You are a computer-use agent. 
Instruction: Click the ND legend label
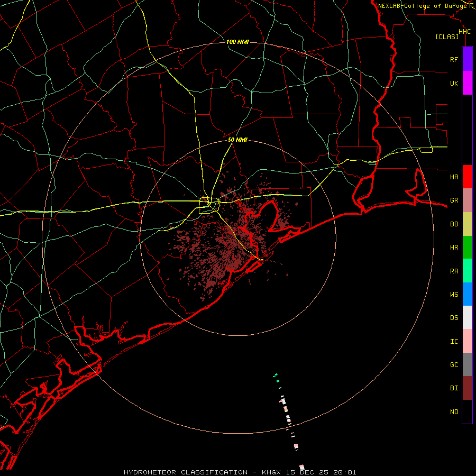pyautogui.click(x=454, y=411)
